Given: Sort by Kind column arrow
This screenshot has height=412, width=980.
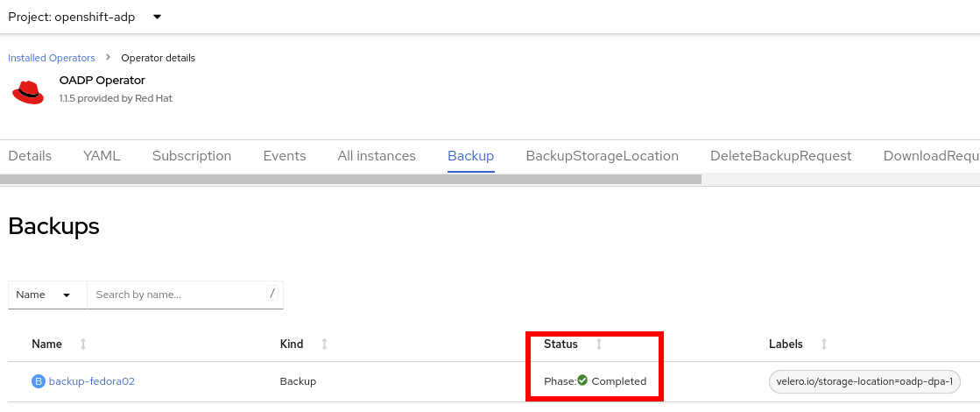Looking at the screenshot, I should (324, 344).
